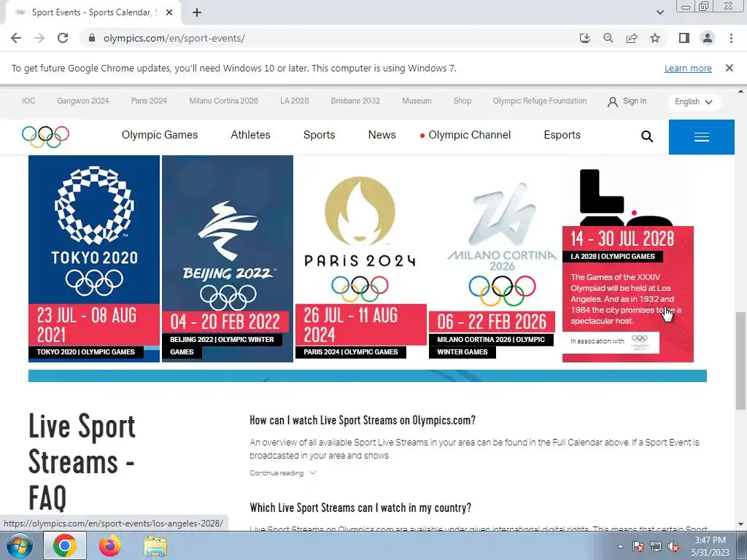Close the Sport Events tab

coord(169,12)
